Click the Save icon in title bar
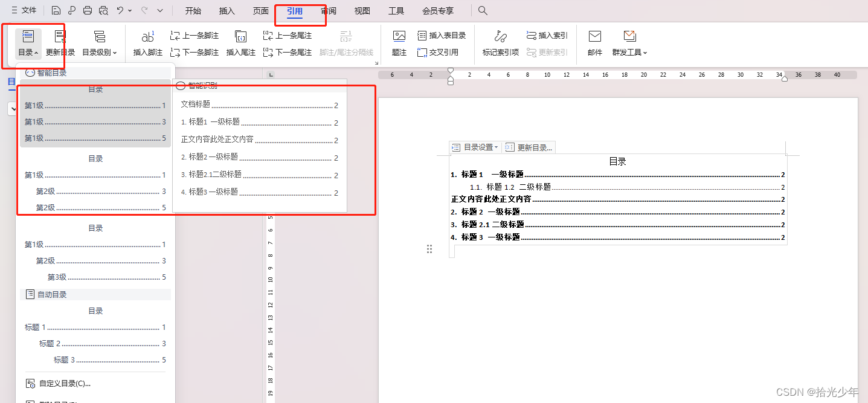 pos(56,11)
